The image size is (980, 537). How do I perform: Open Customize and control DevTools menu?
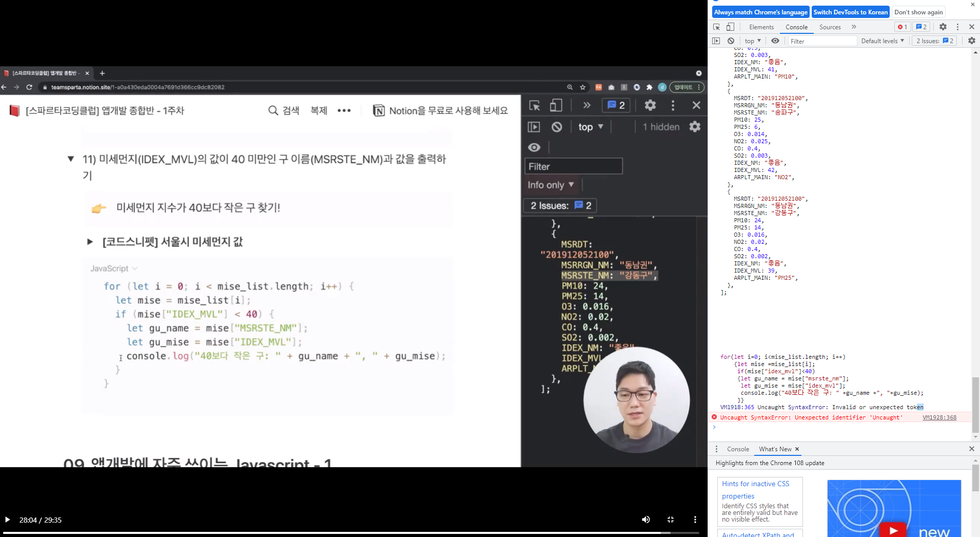click(x=957, y=27)
